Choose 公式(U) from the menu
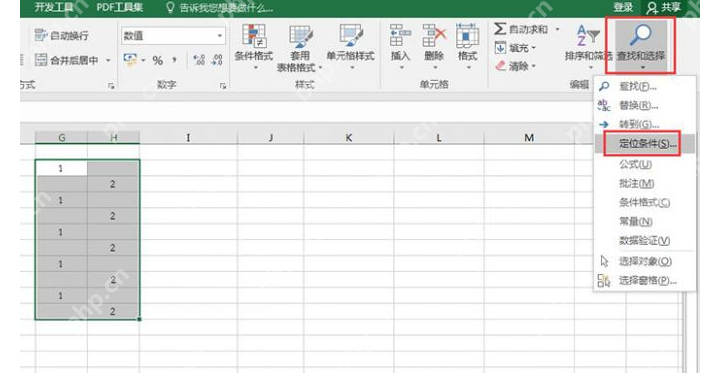 coord(645,164)
